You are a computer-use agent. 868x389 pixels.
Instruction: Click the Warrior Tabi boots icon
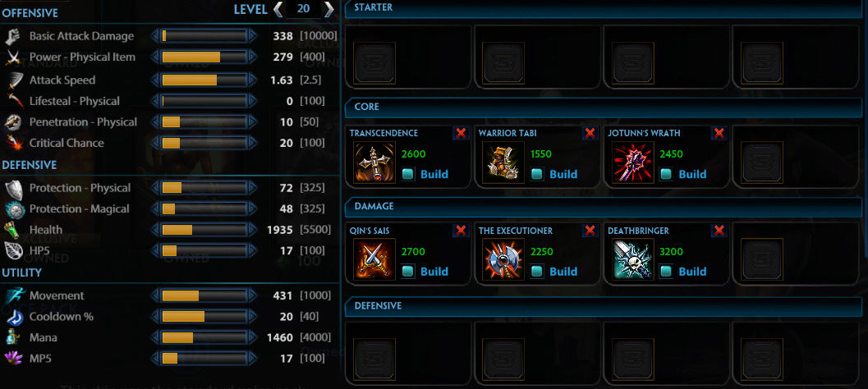(503, 162)
